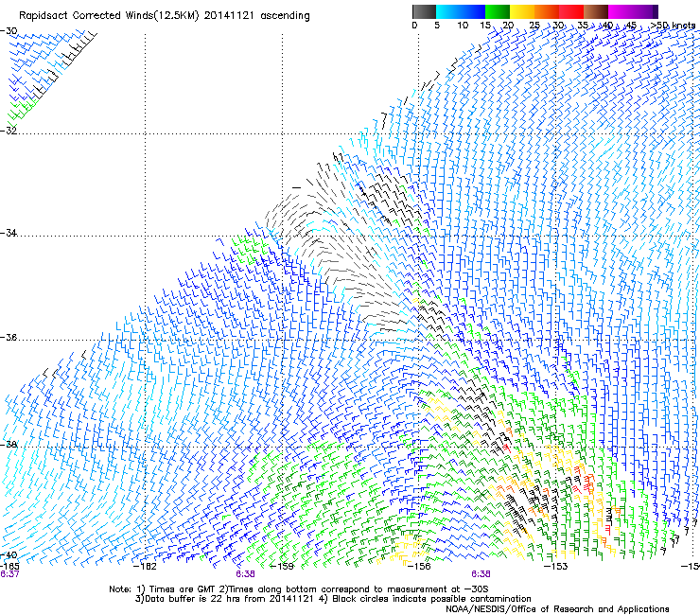
Task: Pick the orange 25-30 knots legend swatch
Action: [547, 11]
